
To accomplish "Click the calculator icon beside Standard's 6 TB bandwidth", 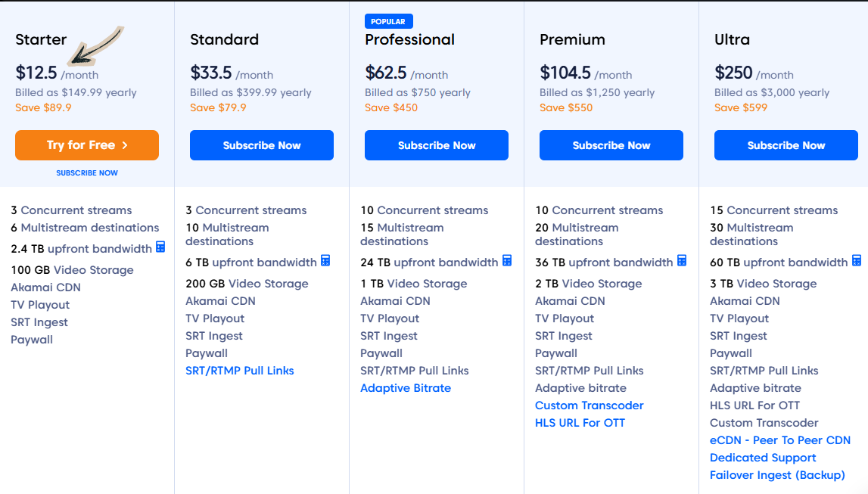I will point(325,261).
